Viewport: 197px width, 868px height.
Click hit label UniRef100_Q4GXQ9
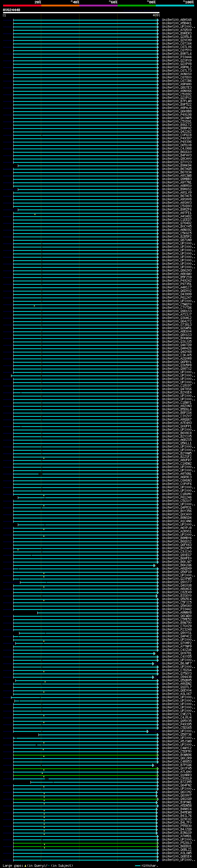177,799
